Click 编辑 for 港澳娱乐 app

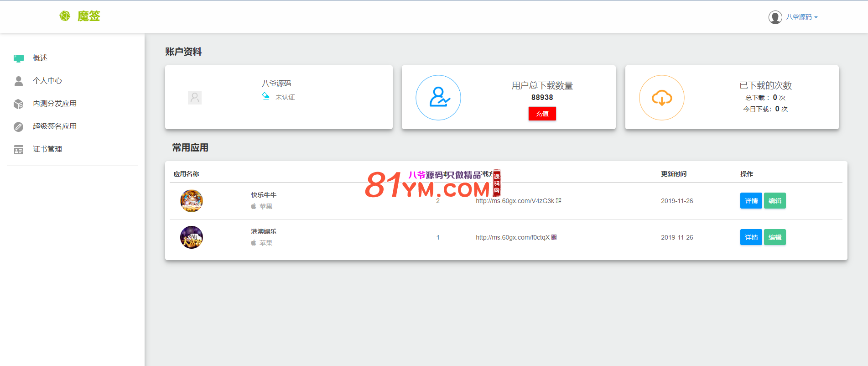point(774,237)
